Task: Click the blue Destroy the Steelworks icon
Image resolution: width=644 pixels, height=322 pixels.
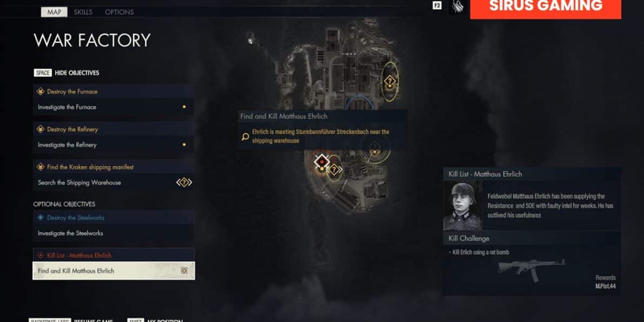Action: point(40,218)
